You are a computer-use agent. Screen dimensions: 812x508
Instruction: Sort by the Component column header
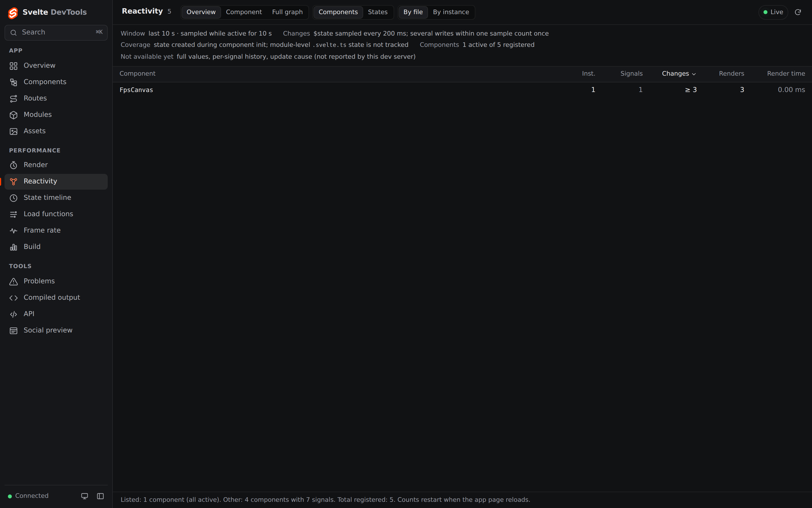pyautogui.click(x=137, y=74)
